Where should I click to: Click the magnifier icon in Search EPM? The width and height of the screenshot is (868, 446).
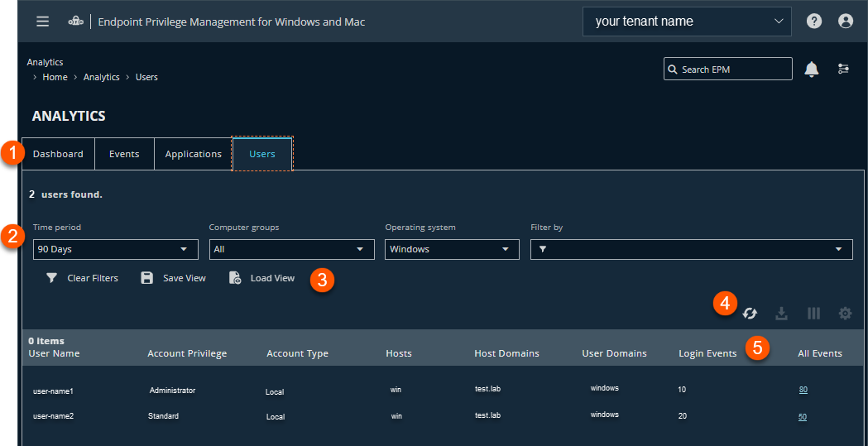click(672, 70)
